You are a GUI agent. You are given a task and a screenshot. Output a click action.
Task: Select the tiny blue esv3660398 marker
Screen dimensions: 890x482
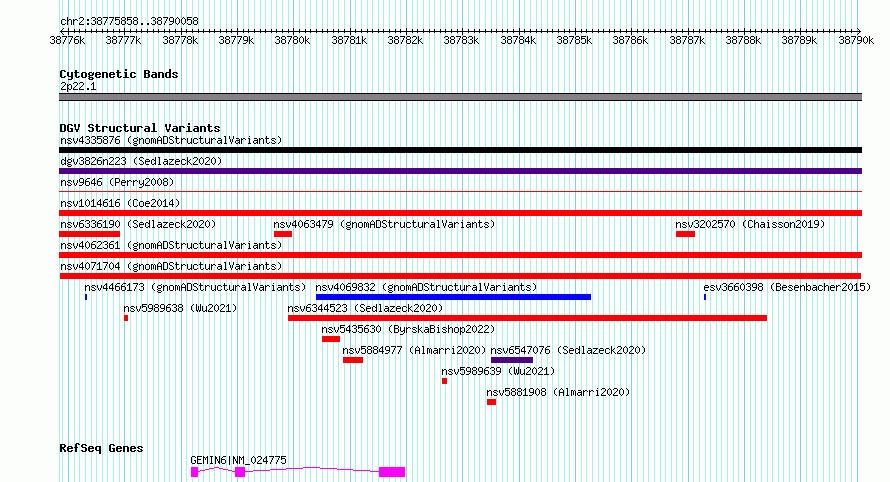tap(705, 297)
